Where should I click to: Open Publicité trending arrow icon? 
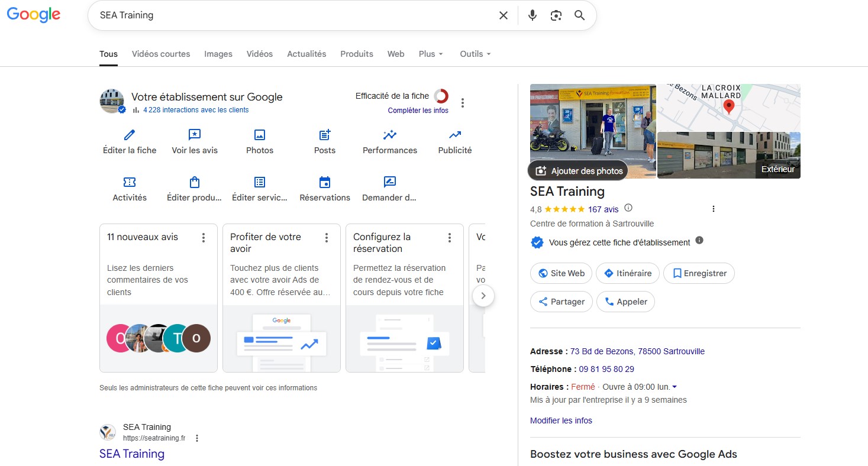[455, 135]
